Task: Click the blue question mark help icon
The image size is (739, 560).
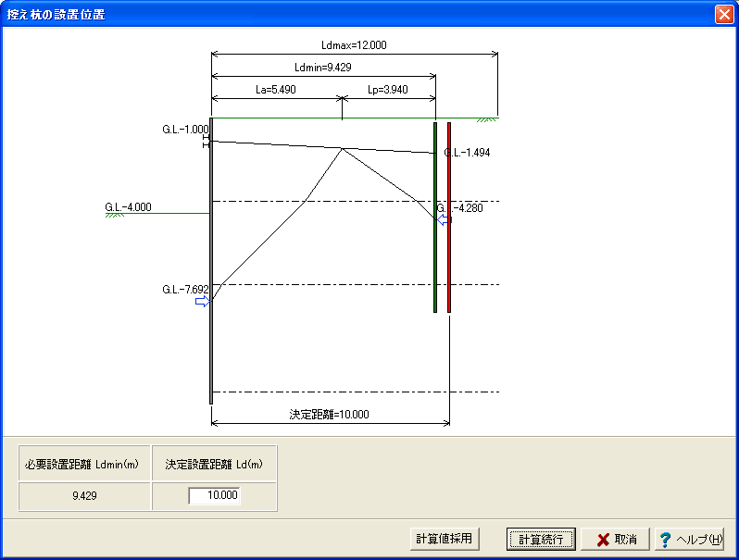Action: [665, 540]
